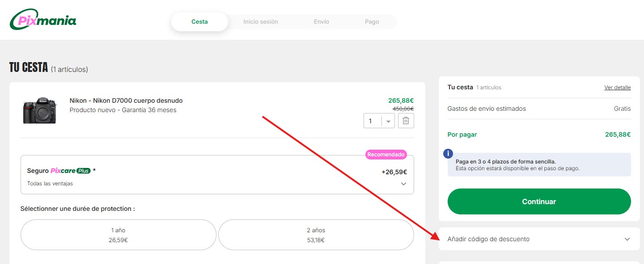Click the Pixmania logo
644x264 pixels.
[x=43, y=20]
